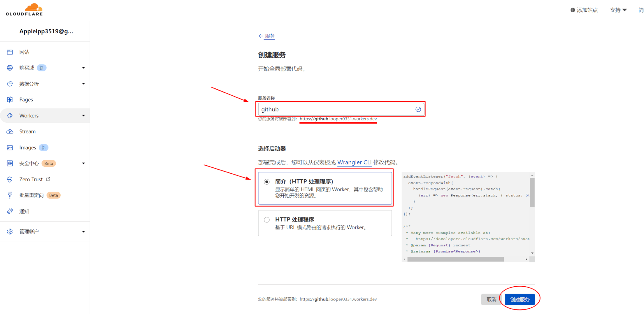Click the 取消 button

click(491, 300)
